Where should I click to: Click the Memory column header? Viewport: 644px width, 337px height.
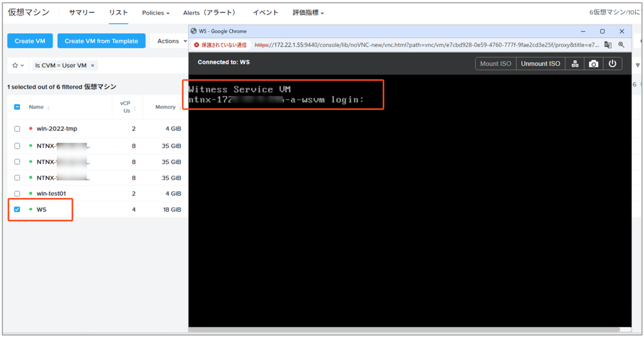click(165, 107)
